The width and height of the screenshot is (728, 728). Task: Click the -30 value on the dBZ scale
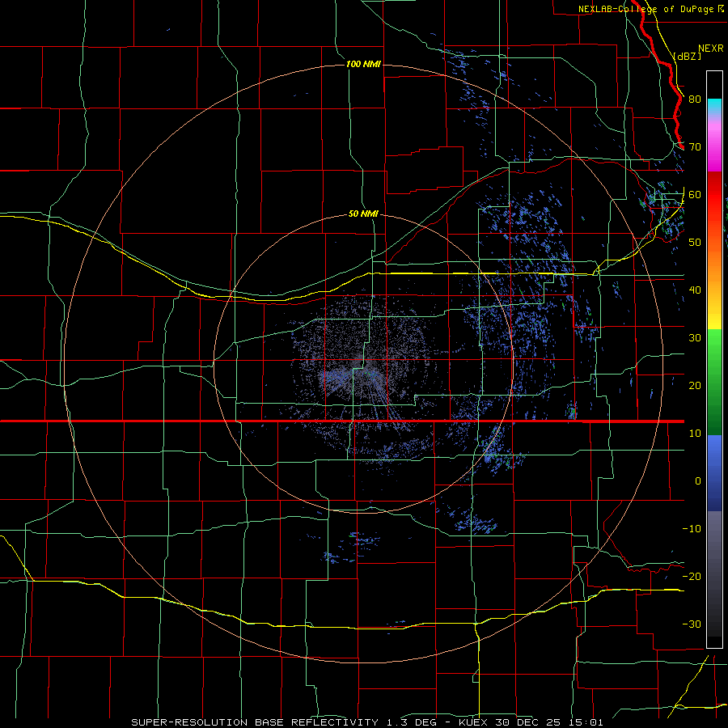tap(692, 624)
